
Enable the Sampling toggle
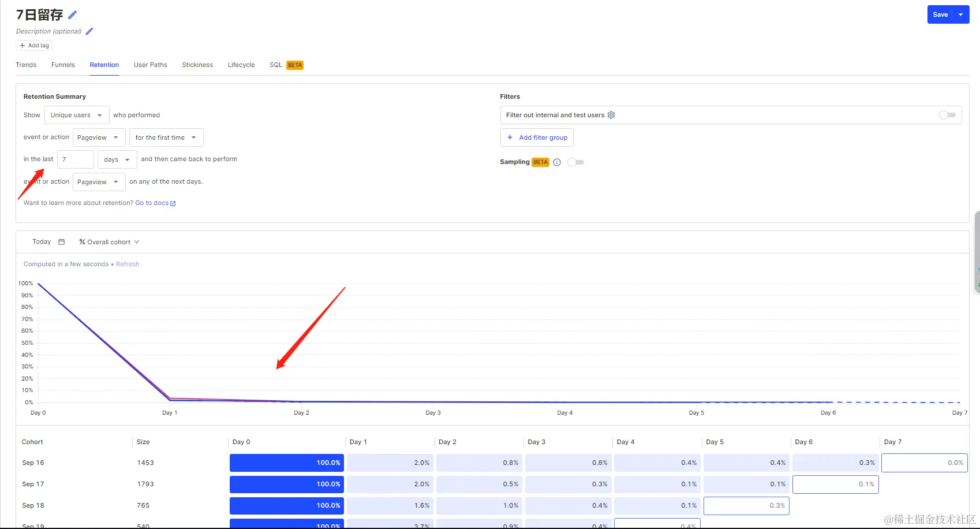coord(575,162)
